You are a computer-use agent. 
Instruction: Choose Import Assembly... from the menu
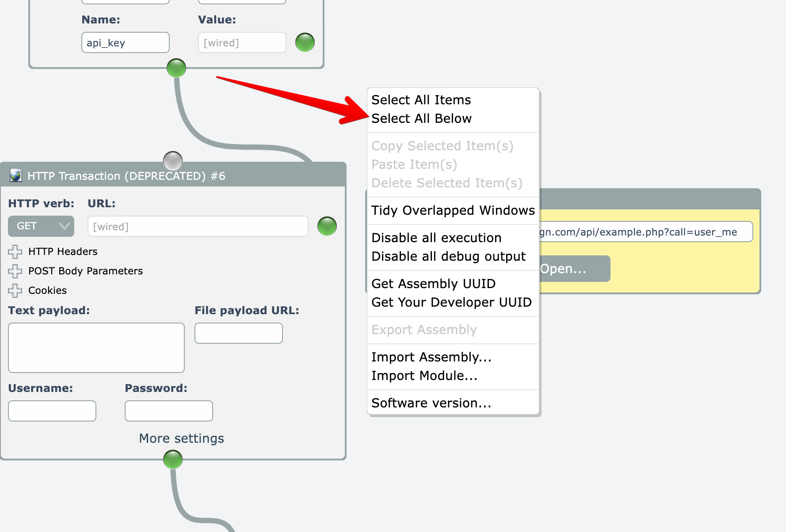431,357
